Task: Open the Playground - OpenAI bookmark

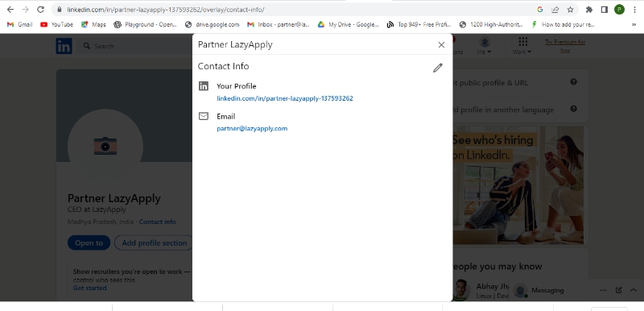Action: coord(146,24)
